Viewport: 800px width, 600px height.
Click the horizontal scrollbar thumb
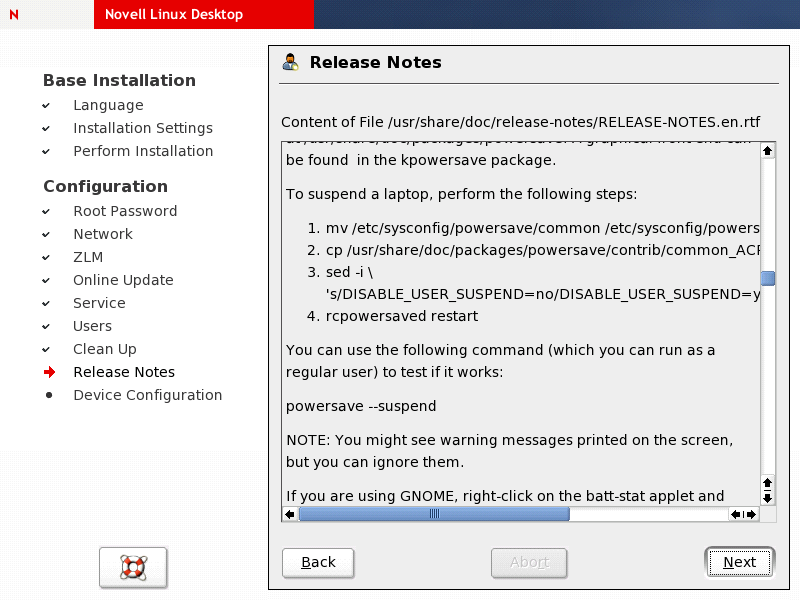click(x=434, y=514)
